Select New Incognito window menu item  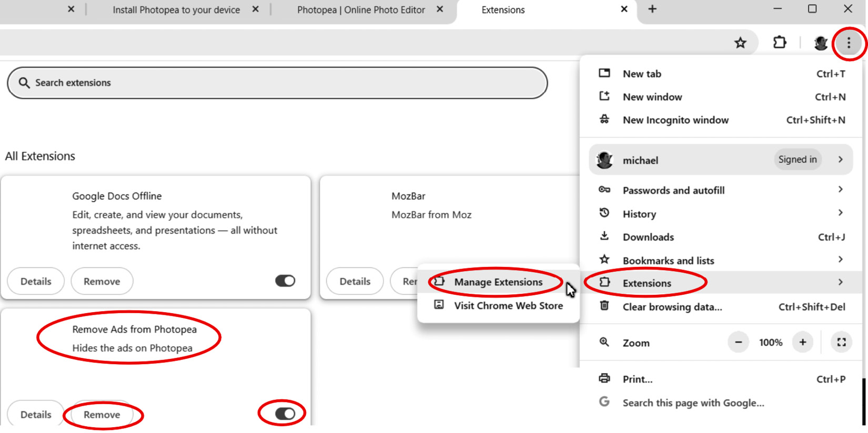click(x=721, y=120)
